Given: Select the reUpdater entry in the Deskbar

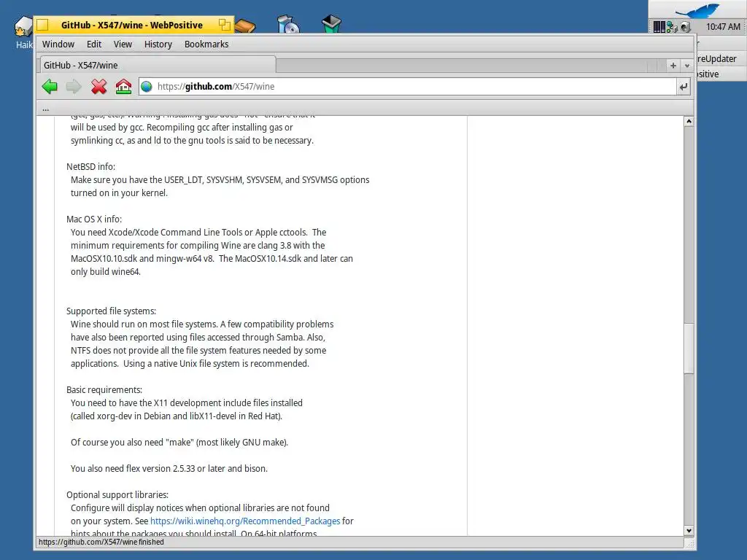Looking at the screenshot, I should pos(721,59).
